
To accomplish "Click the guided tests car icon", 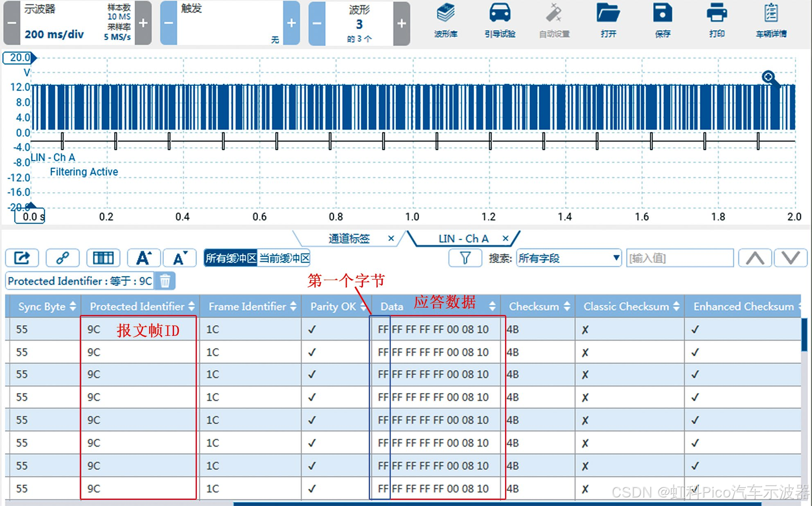I will [x=500, y=13].
